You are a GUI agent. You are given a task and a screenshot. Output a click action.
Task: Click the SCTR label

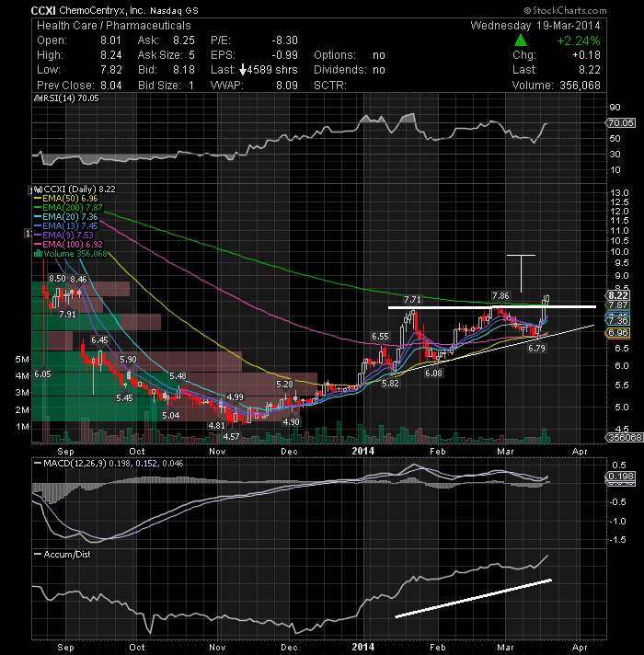330,86
